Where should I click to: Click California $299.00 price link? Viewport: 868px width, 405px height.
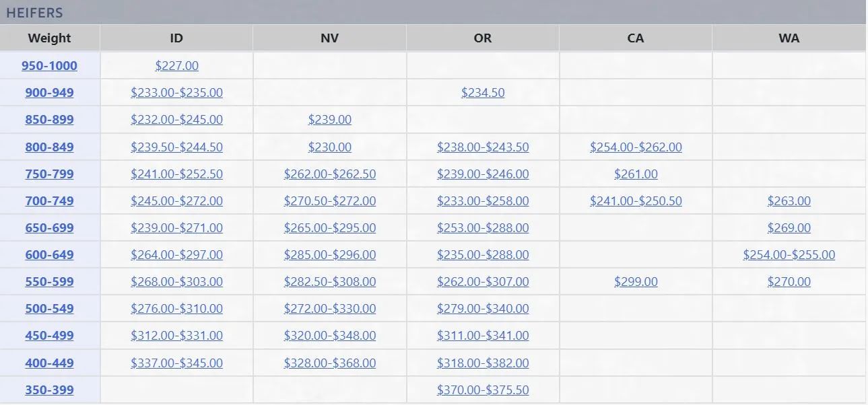click(x=636, y=281)
